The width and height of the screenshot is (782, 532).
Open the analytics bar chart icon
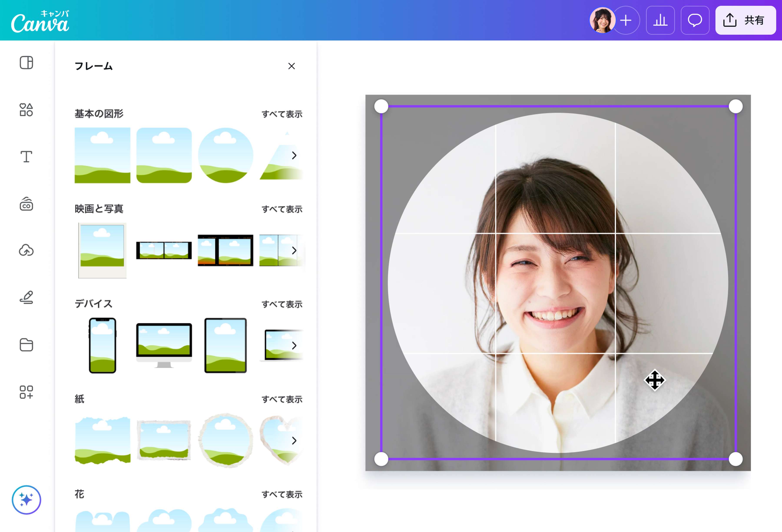660,20
